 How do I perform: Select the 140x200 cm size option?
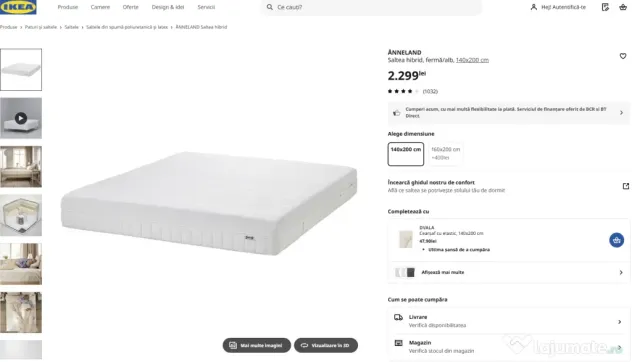coord(406,154)
